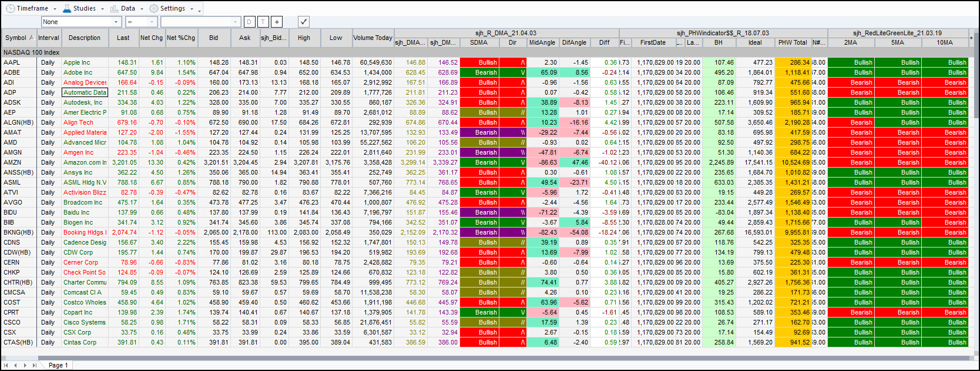Click the AMZN symbol cell

pos(19,162)
